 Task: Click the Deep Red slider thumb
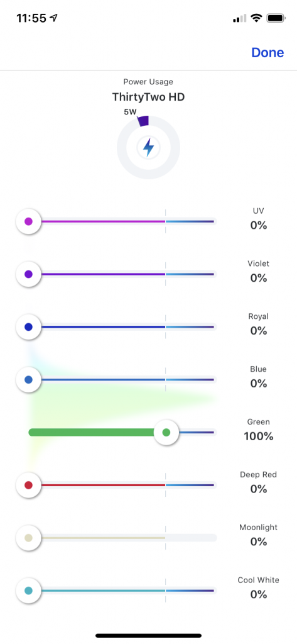pyautogui.click(x=28, y=485)
